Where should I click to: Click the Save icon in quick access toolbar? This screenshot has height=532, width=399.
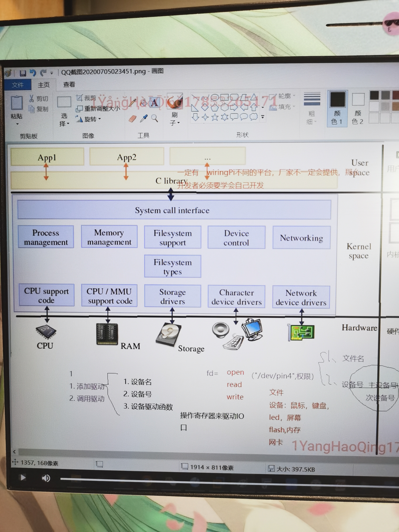pyautogui.click(x=23, y=73)
